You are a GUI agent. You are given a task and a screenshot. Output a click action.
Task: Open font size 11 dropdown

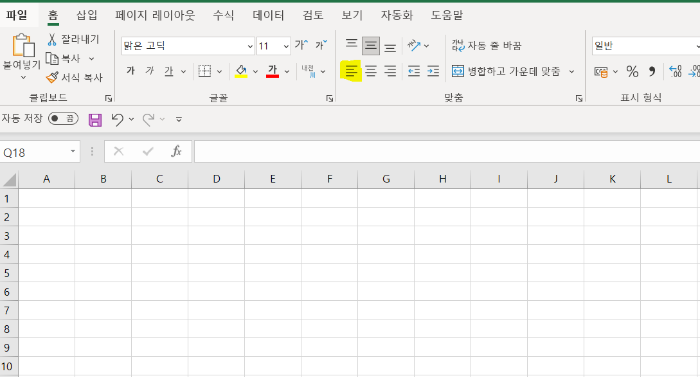point(286,46)
